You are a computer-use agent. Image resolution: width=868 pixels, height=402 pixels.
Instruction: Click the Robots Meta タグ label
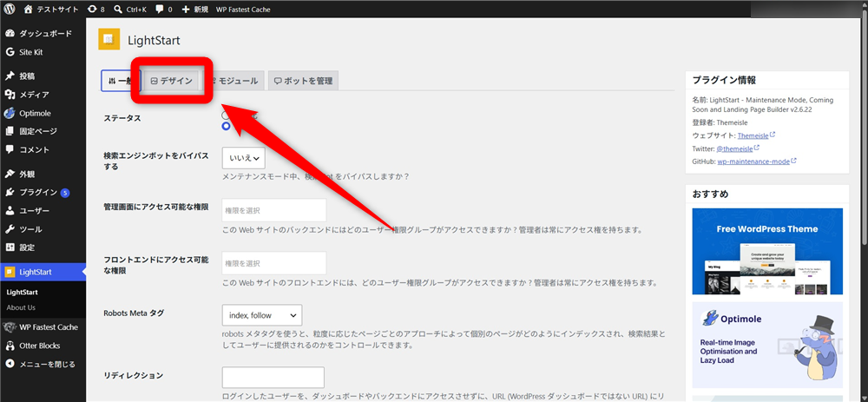(x=134, y=313)
